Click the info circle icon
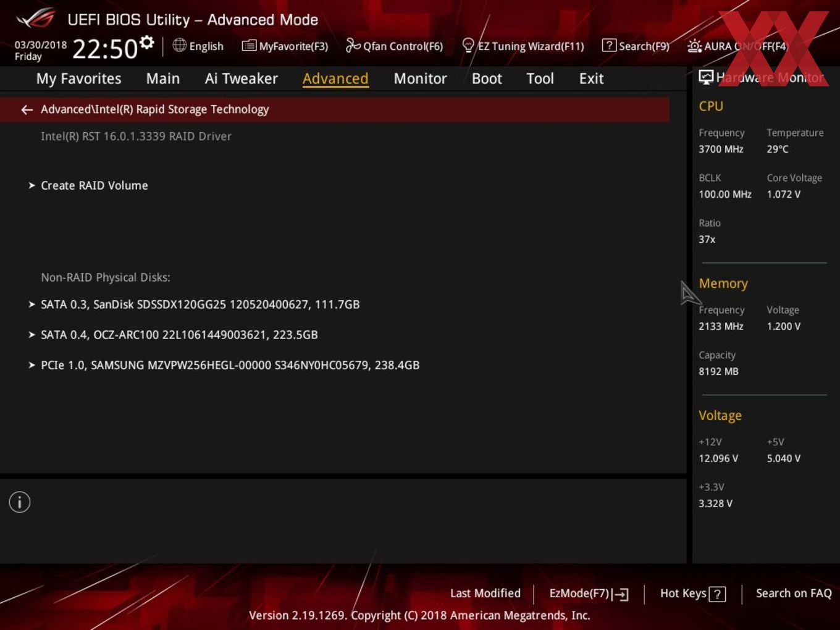This screenshot has height=630, width=840. click(20, 502)
